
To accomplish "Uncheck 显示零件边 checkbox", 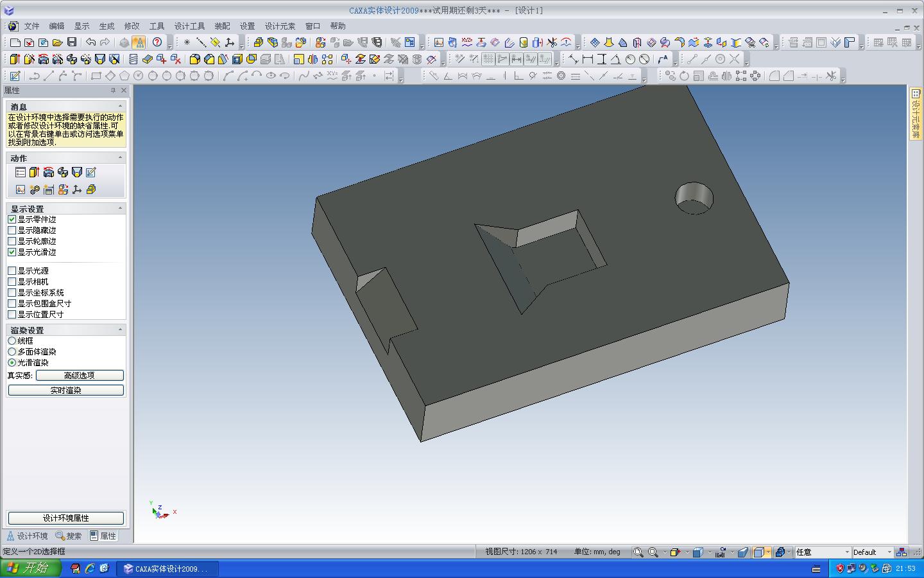I will pyautogui.click(x=12, y=220).
